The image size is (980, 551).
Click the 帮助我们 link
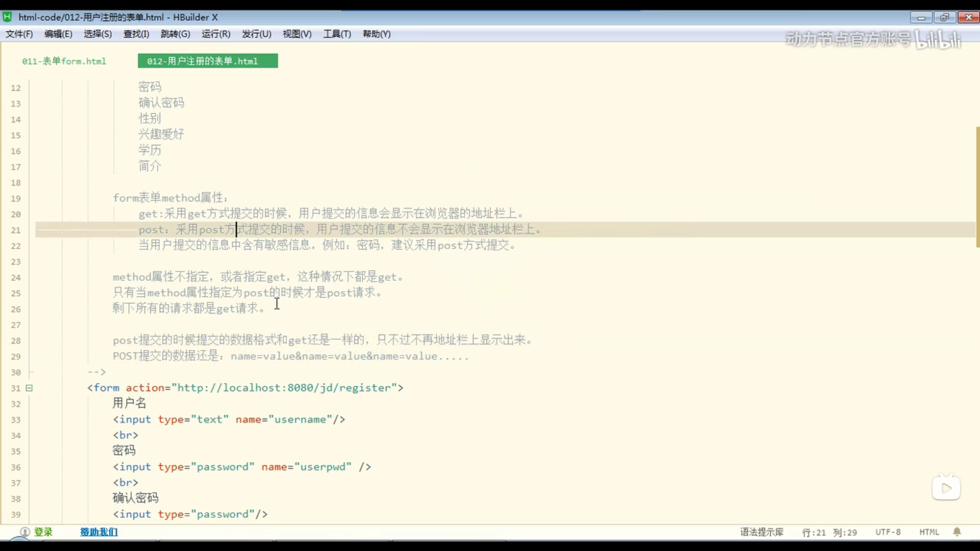click(99, 532)
